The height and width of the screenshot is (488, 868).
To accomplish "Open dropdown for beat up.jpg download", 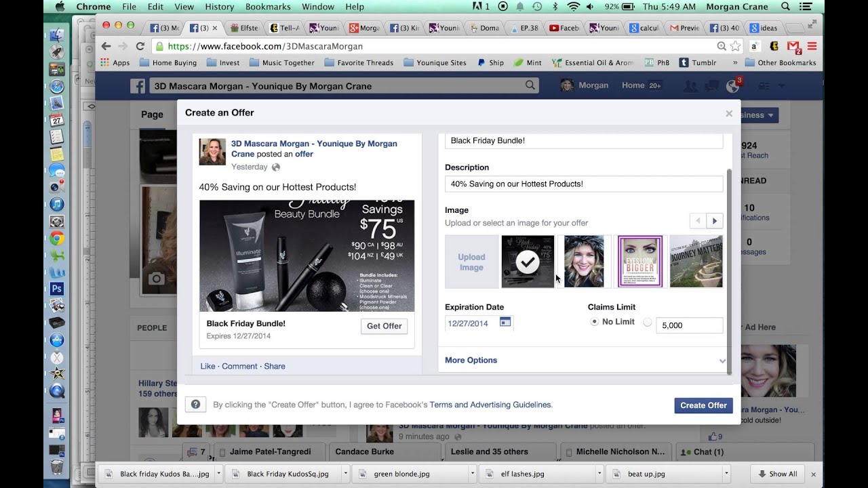I will (726, 474).
